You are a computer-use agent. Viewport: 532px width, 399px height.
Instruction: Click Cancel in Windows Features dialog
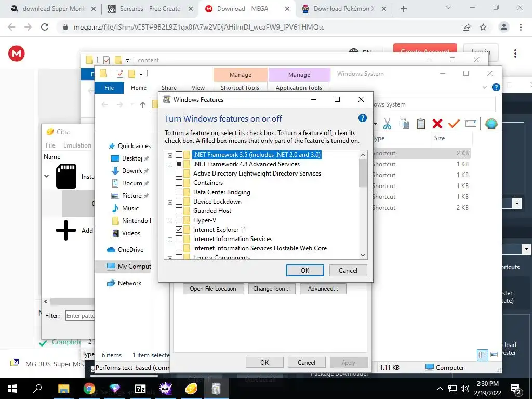tap(348, 270)
